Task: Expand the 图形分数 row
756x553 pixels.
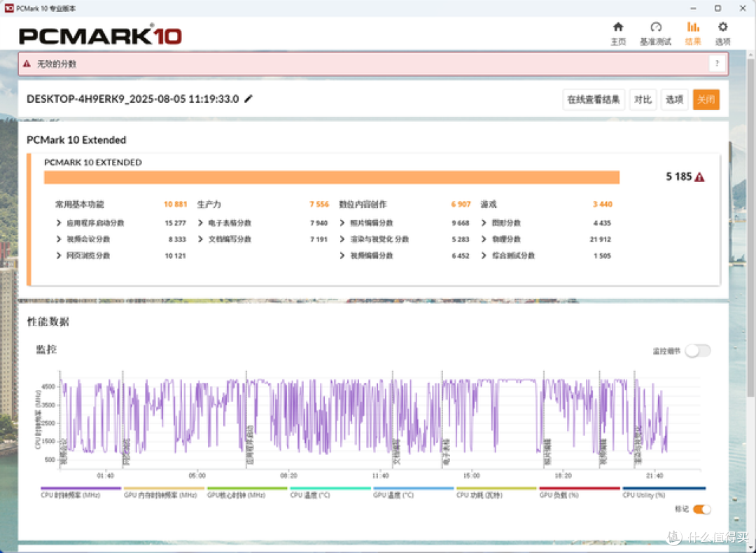Action: tap(484, 223)
